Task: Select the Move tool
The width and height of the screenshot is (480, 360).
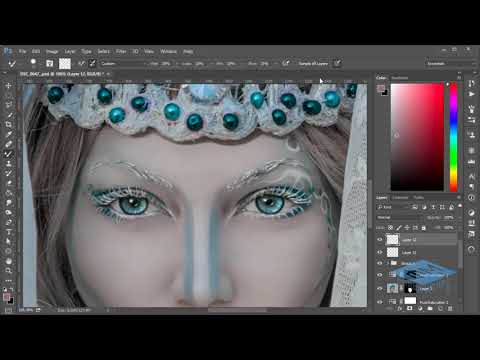Action: click(x=9, y=85)
